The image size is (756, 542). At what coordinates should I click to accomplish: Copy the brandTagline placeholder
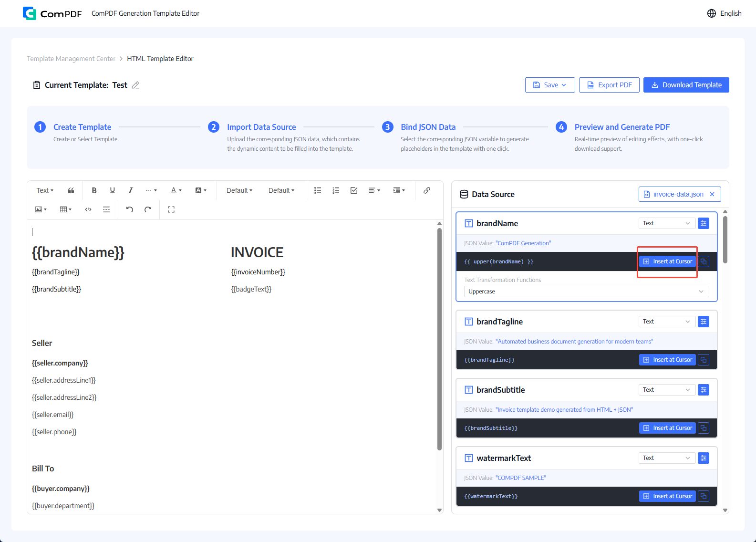point(704,360)
